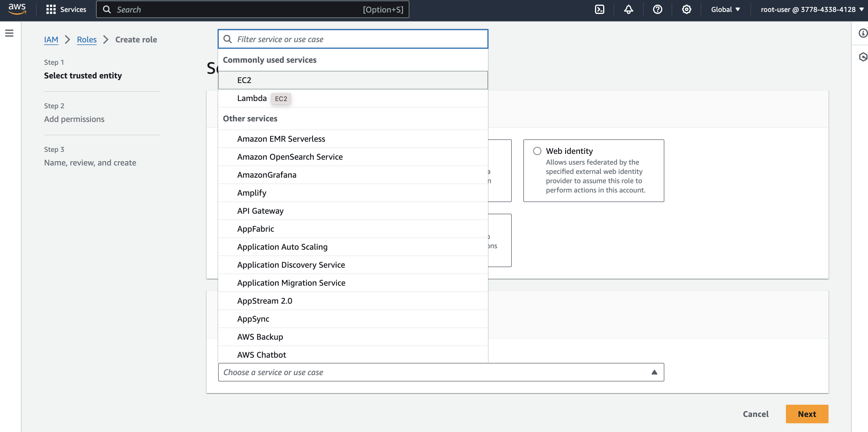Image resolution: width=868 pixels, height=432 pixels.
Task: Open the notifications bell
Action: (628, 10)
